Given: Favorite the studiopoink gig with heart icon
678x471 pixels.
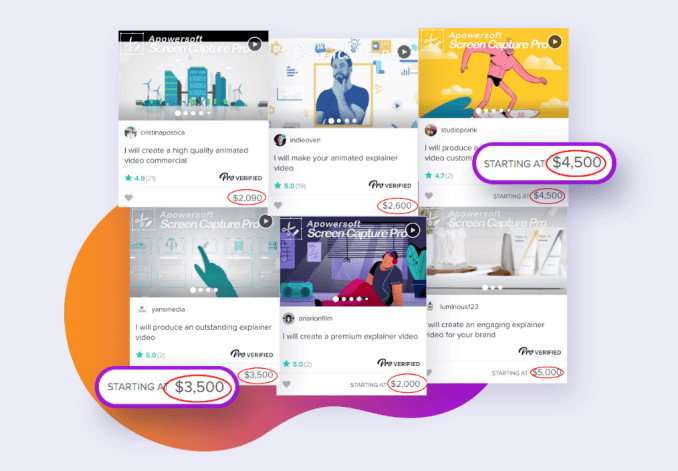Looking at the screenshot, I should click(x=429, y=196).
